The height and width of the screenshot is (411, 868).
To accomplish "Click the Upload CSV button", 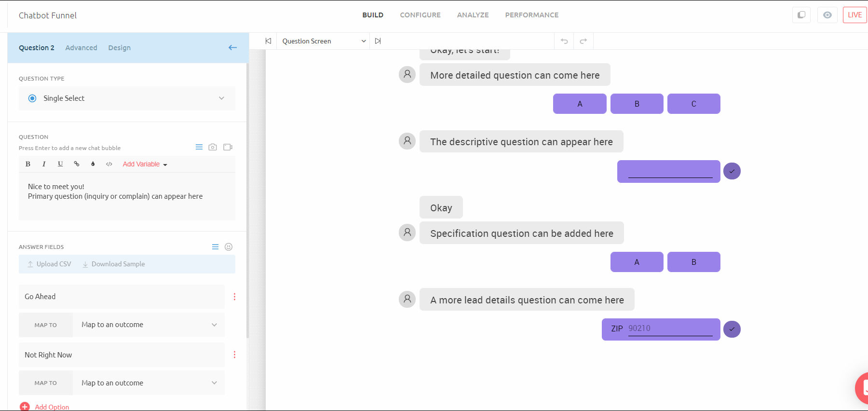I will click(49, 264).
